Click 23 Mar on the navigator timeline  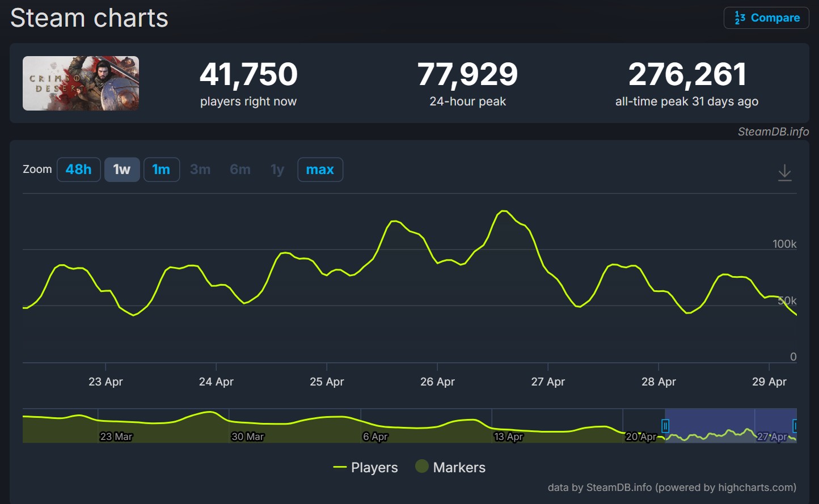(x=116, y=437)
